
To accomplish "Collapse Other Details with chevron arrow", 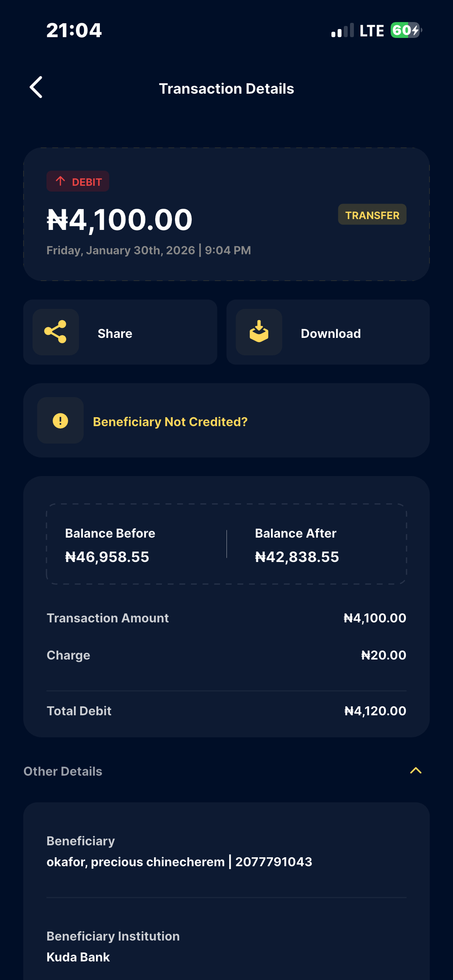I will [415, 771].
